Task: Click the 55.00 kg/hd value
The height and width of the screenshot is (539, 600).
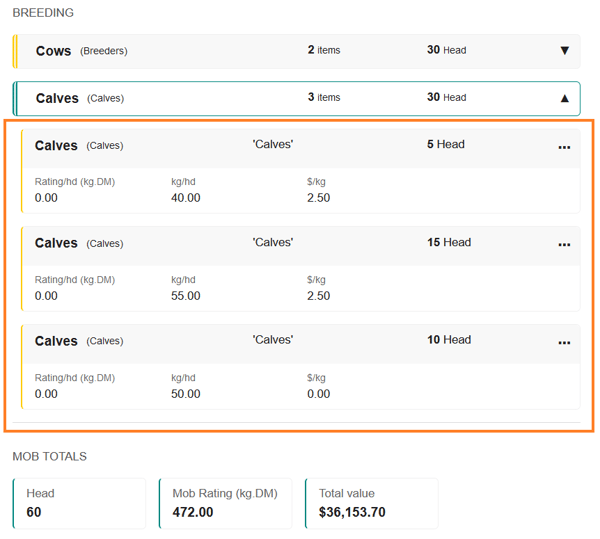Action: point(186,296)
